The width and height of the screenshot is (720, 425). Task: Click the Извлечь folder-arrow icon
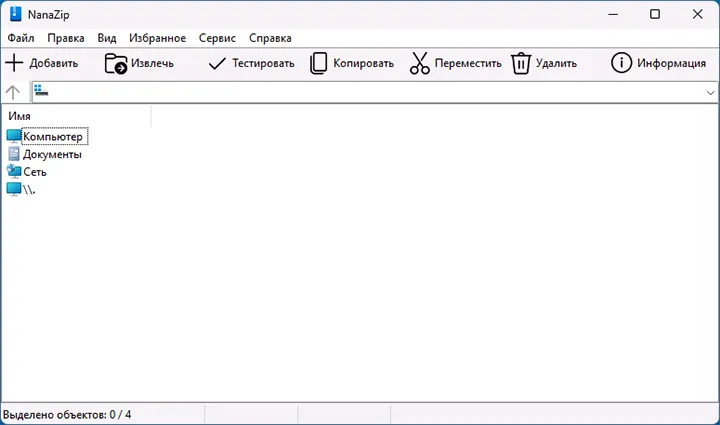pos(116,63)
